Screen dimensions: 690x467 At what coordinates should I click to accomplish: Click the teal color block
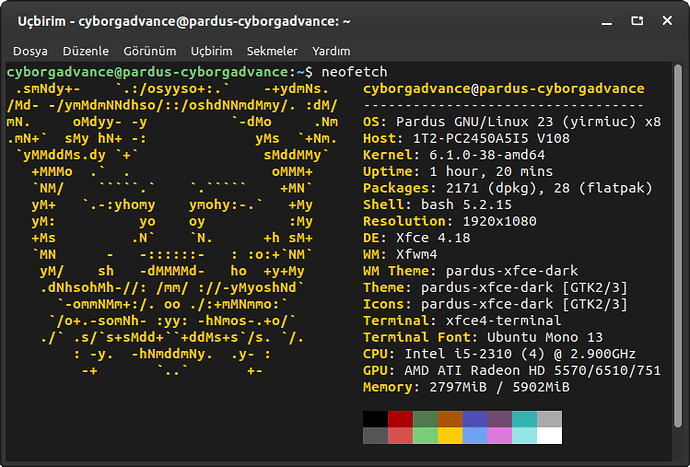525,419
